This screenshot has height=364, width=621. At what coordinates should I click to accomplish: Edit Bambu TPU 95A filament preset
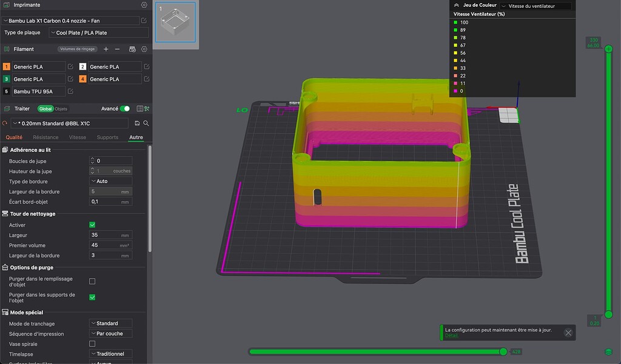tap(70, 91)
